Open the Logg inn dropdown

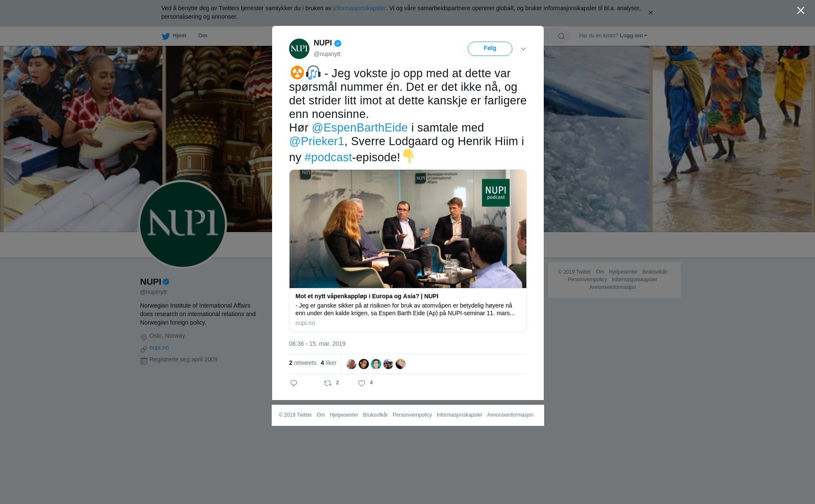click(x=633, y=36)
